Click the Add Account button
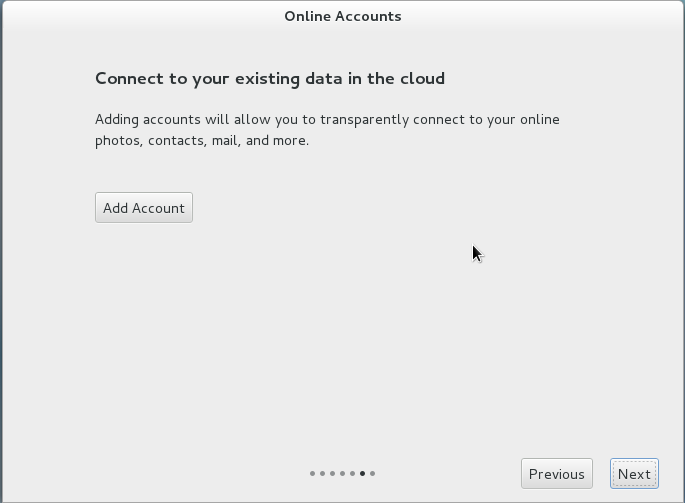This screenshot has height=503, width=685. pyautogui.click(x=144, y=208)
